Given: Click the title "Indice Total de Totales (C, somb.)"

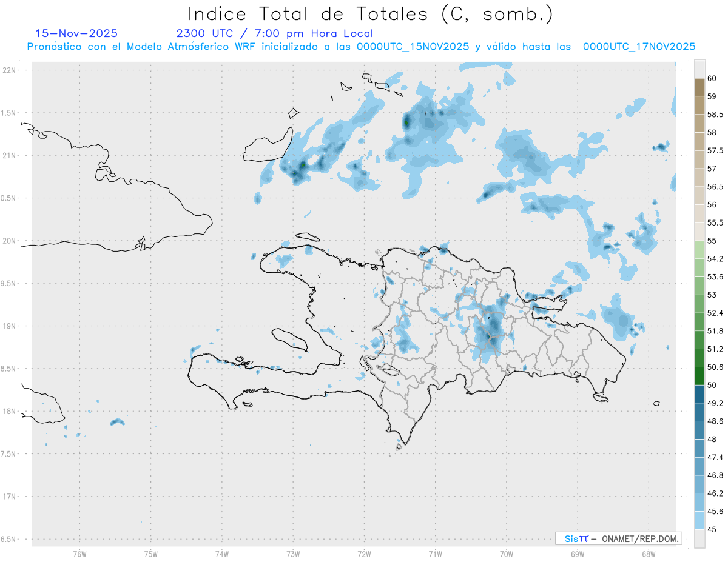Looking at the screenshot, I should point(370,15).
